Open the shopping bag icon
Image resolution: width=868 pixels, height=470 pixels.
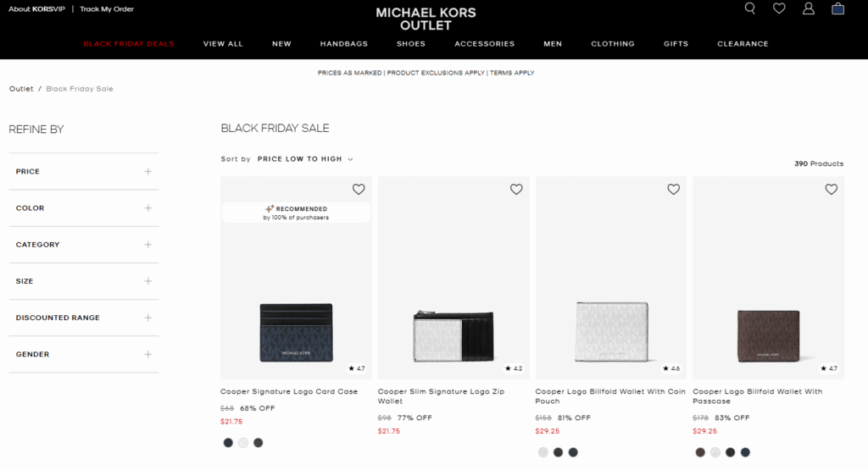coord(837,8)
